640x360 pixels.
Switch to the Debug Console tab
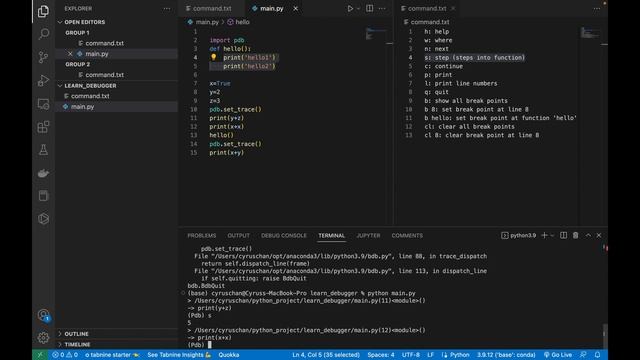point(284,236)
